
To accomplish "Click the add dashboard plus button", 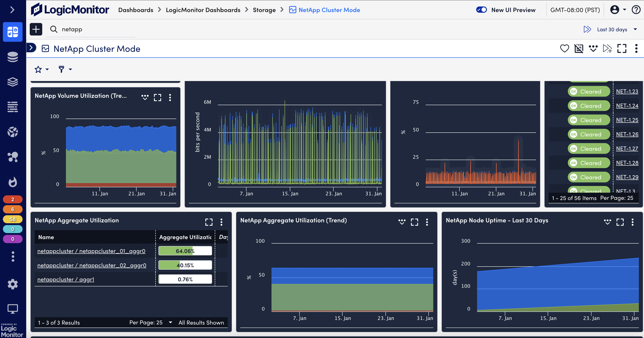I will tap(36, 29).
